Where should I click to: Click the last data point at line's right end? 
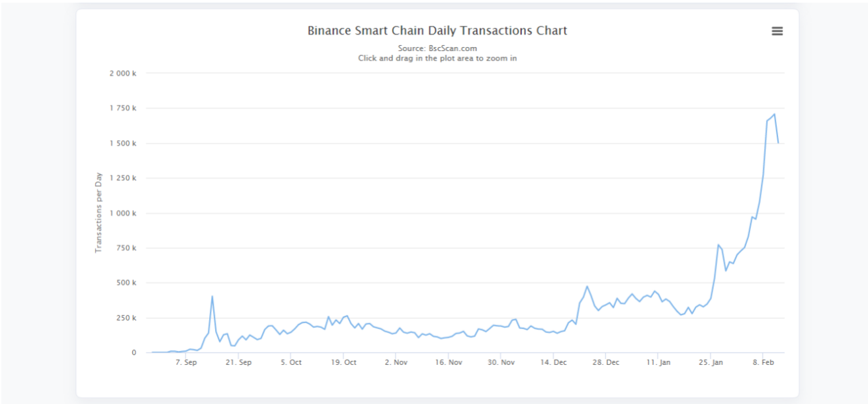(778, 142)
